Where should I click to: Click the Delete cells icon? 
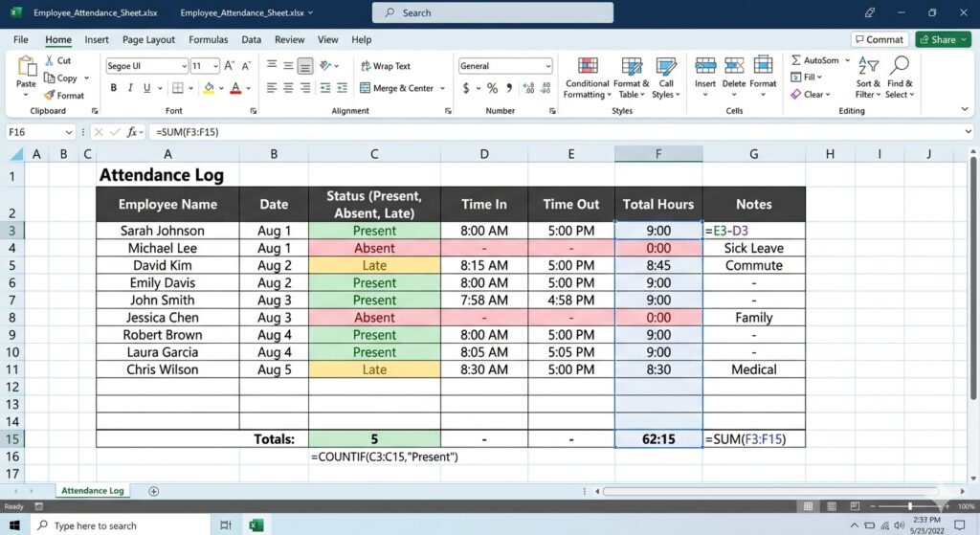[x=734, y=66]
